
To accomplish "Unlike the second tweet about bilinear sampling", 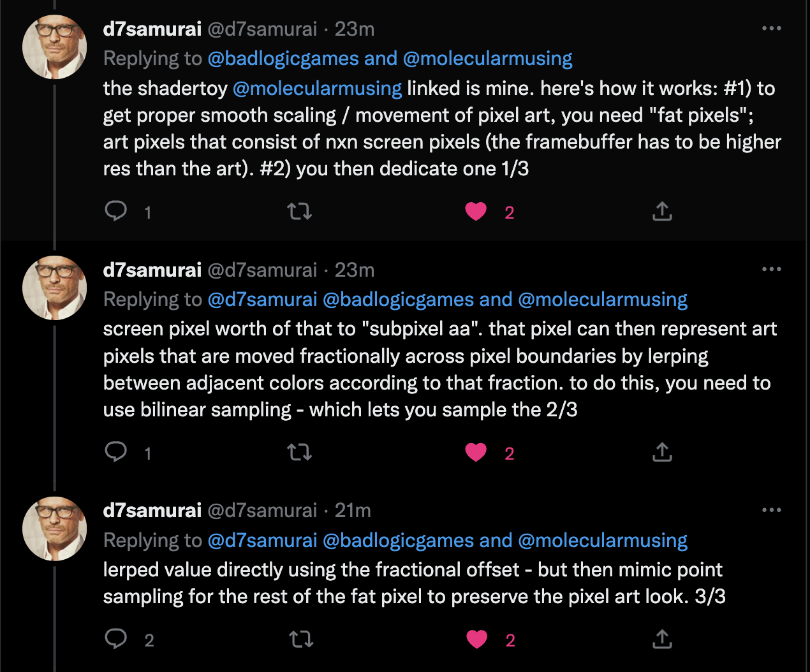I will pyautogui.click(x=476, y=453).
